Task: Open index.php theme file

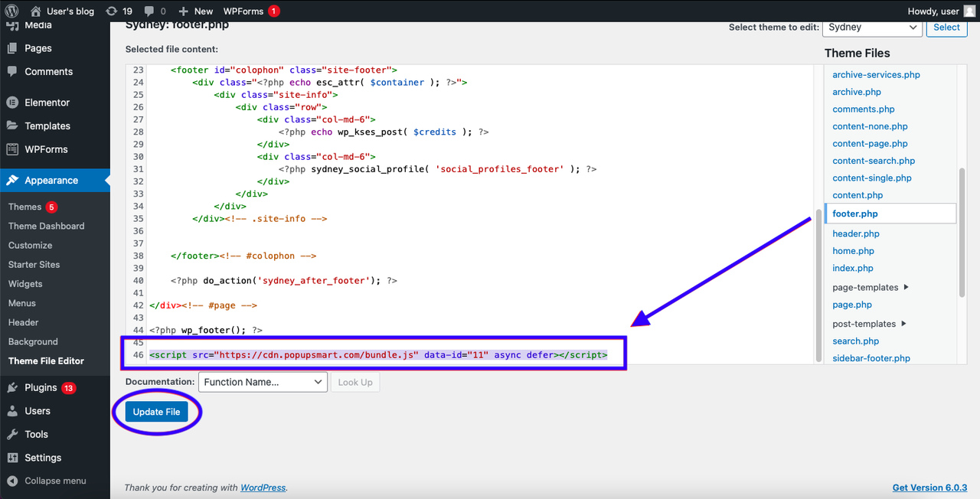Action: [853, 268]
